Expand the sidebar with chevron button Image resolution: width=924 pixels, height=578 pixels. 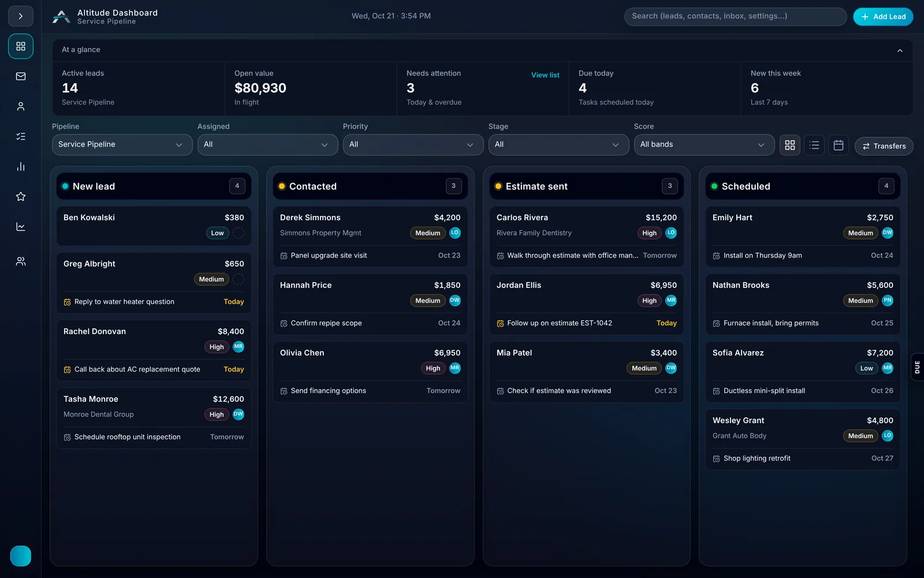(x=21, y=16)
